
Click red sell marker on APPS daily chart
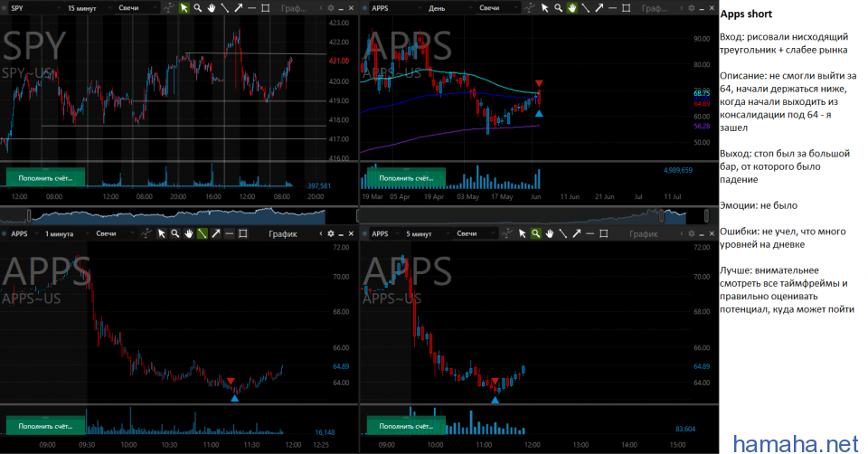(539, 83)
